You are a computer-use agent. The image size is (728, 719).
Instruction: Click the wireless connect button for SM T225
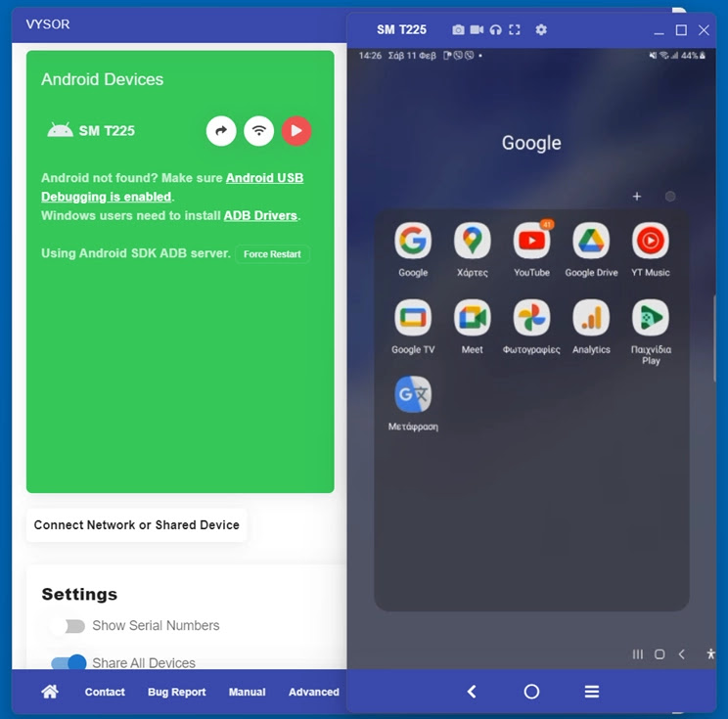(x=259, y=131)
